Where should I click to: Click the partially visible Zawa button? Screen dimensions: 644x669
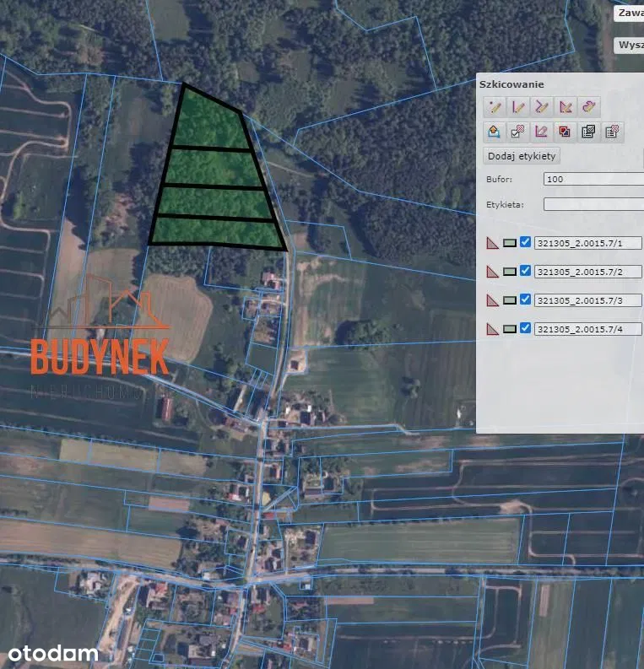point(629,13)
